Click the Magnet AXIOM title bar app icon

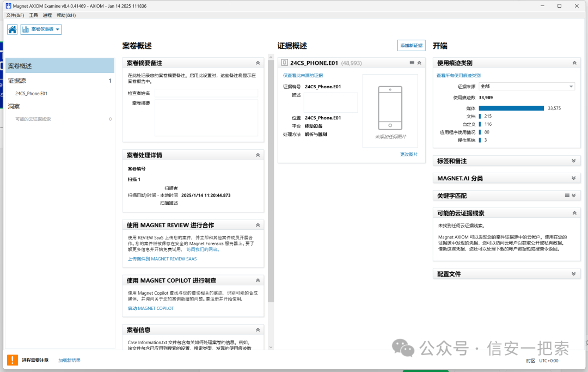[8, 6]
